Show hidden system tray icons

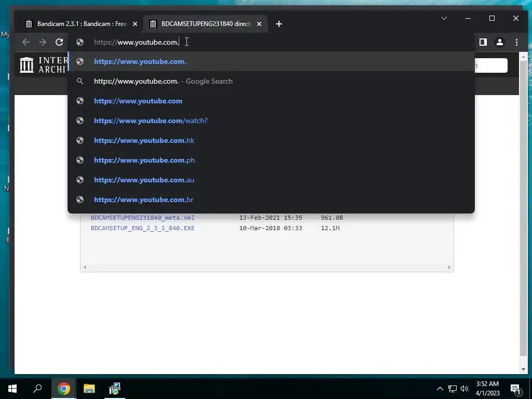pos(440,389)
